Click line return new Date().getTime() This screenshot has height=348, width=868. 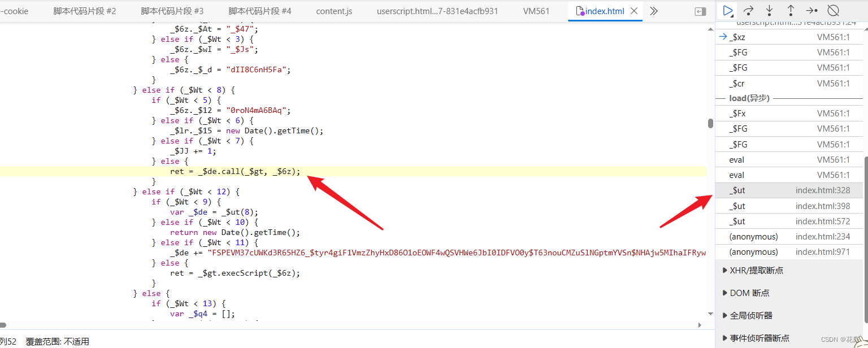[235, 232]
